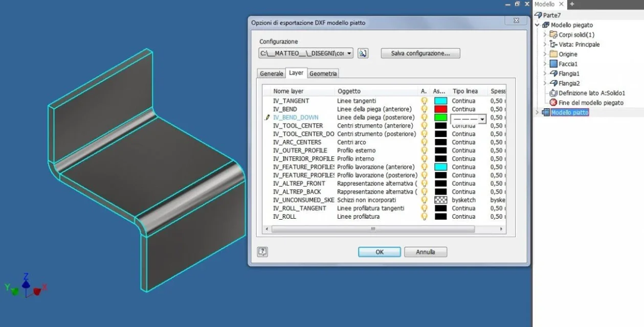Toggle the lightbulb for the IV_ROLL_TANGENT layer
The image size is (644, 327).
click(424, 208)
